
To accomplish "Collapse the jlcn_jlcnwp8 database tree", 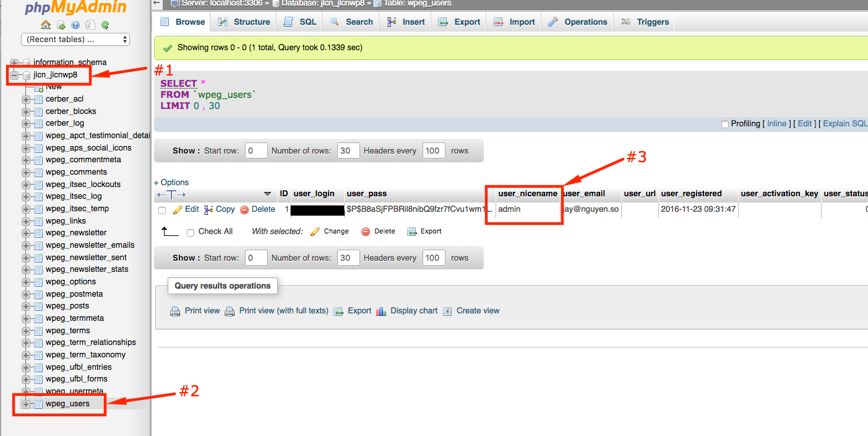I will [x=14, y=76].
